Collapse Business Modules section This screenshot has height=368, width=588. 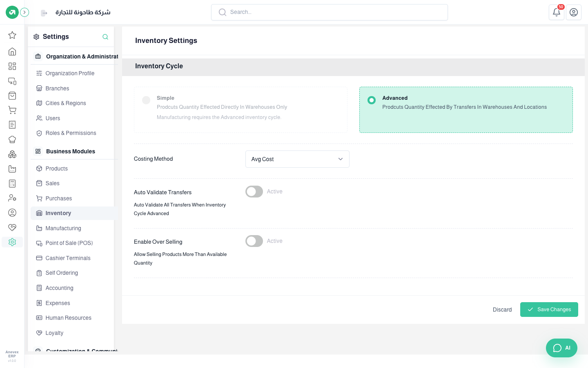[x=75, y=151]
